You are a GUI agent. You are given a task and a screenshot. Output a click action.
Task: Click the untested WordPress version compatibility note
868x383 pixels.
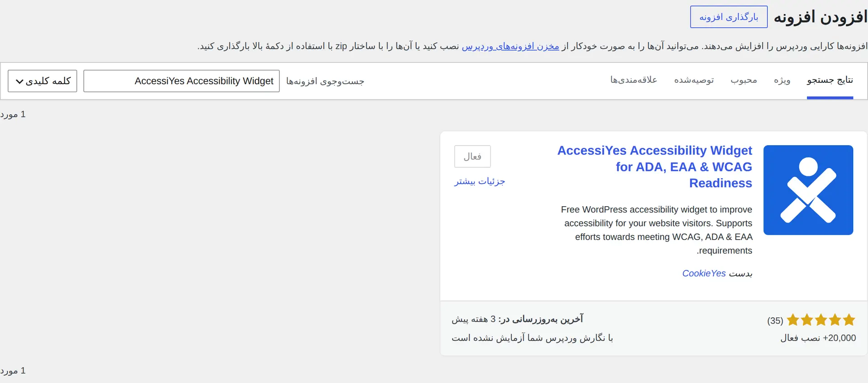[x=532, y=338]
